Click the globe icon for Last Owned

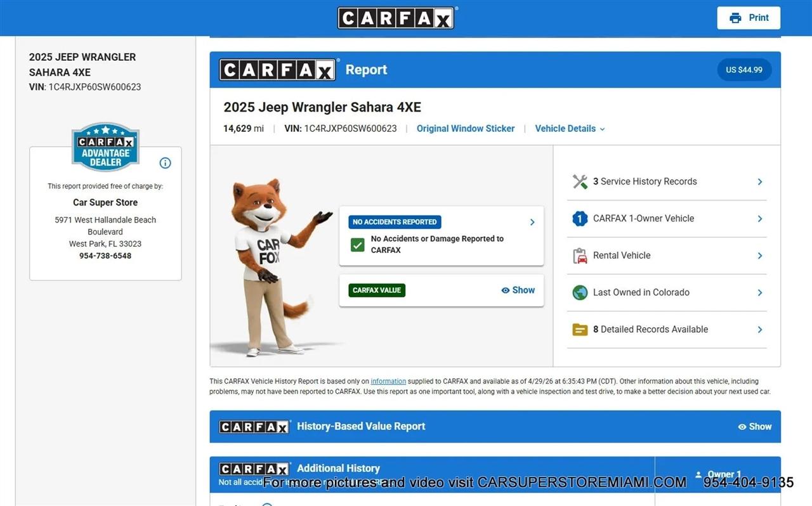(580, 292)
